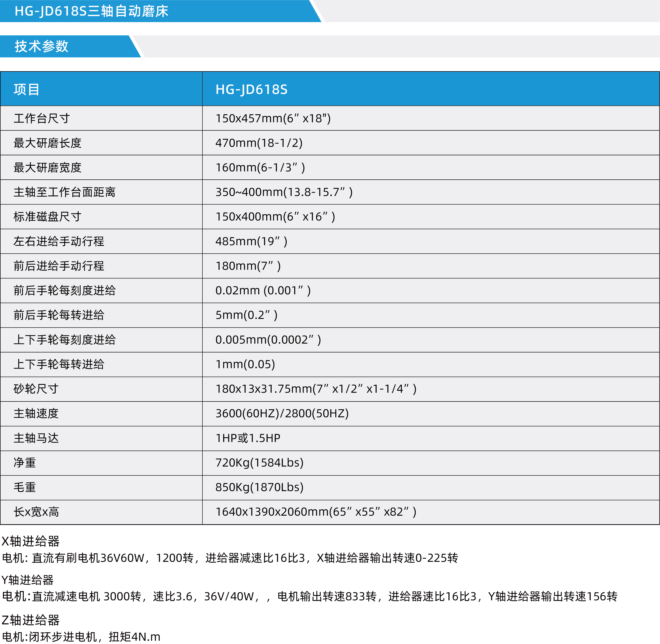The image size is (660, 644).
Task: Click the 485mm(19″) travel value
Action: 251,241
